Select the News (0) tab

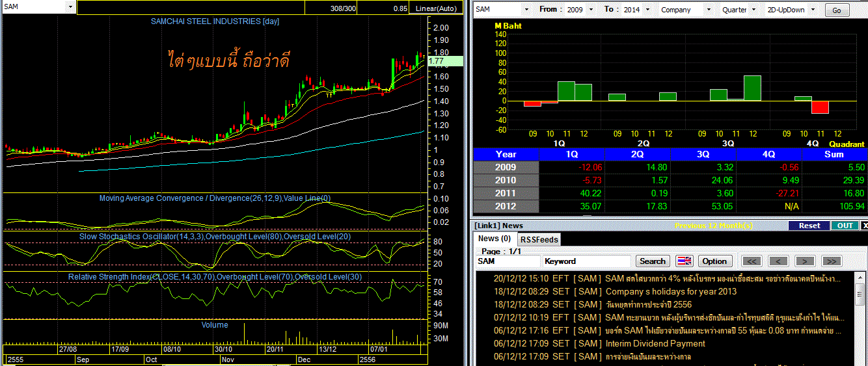pos(495,239)
